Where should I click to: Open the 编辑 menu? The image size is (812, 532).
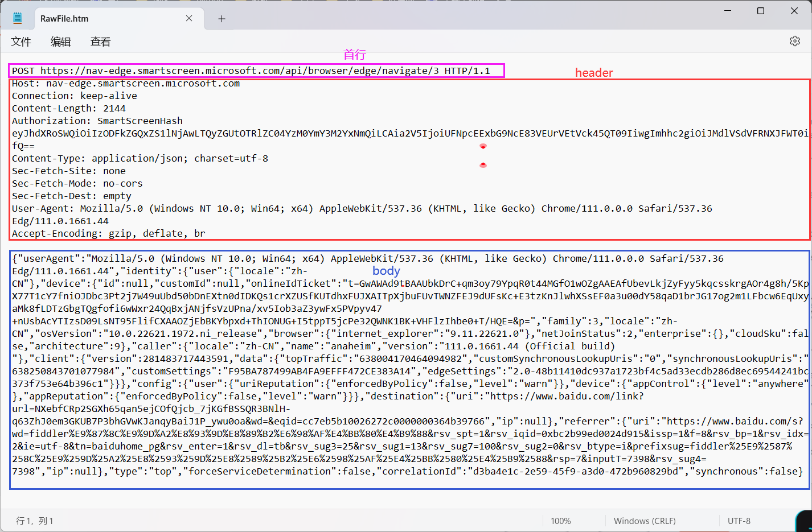coord(61,42)
